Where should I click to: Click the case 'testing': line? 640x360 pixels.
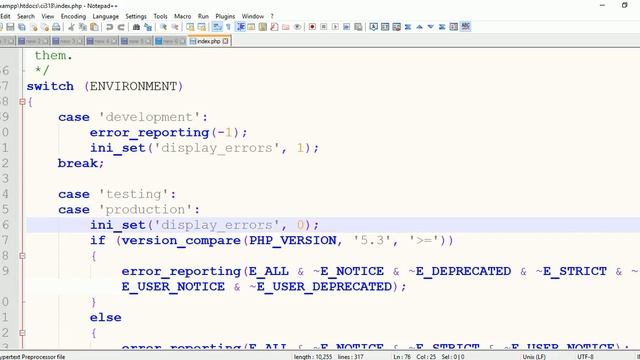pos(117,194)
